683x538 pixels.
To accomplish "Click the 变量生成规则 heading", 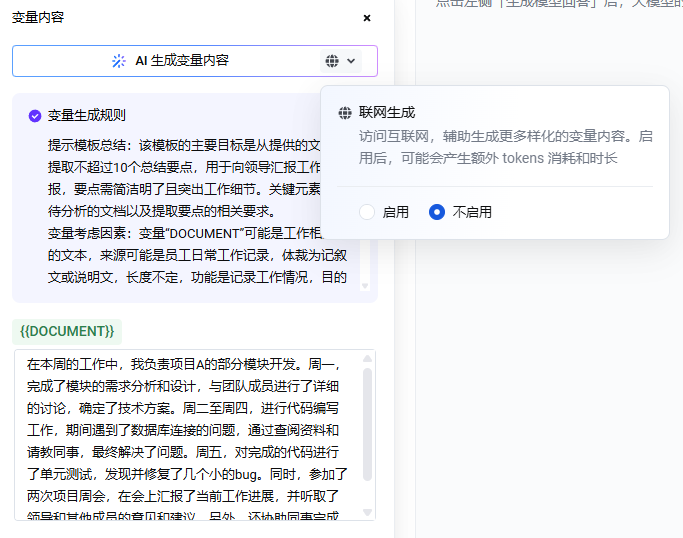I will [87, 115].
